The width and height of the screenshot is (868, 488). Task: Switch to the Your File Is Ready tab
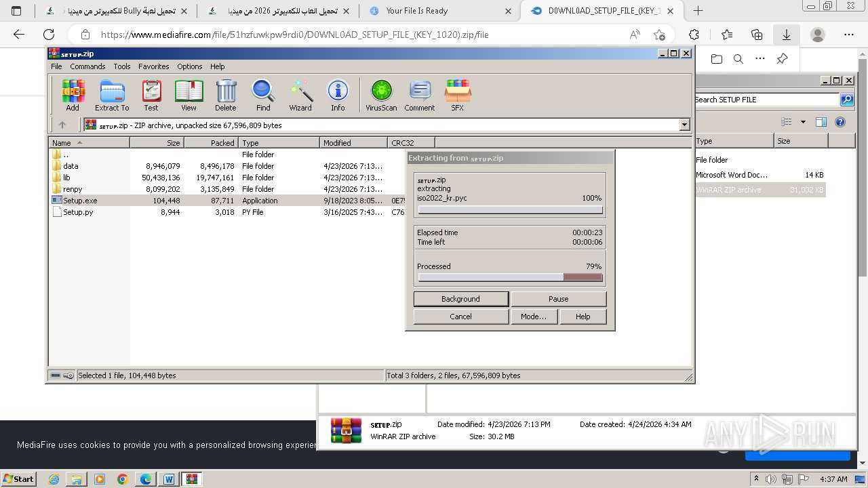[x=441, y=11]
